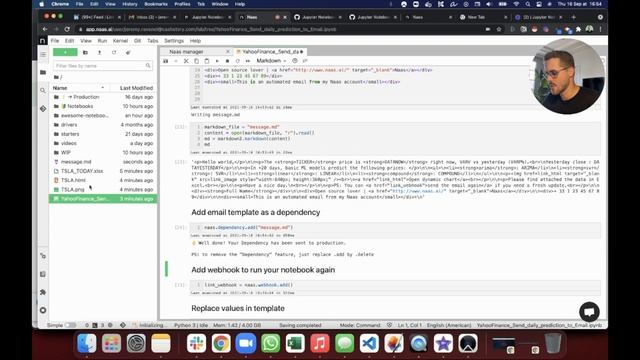This screenshot has height=360, width=640.
Task: Open the videos folder
Action: click(103, 143)
